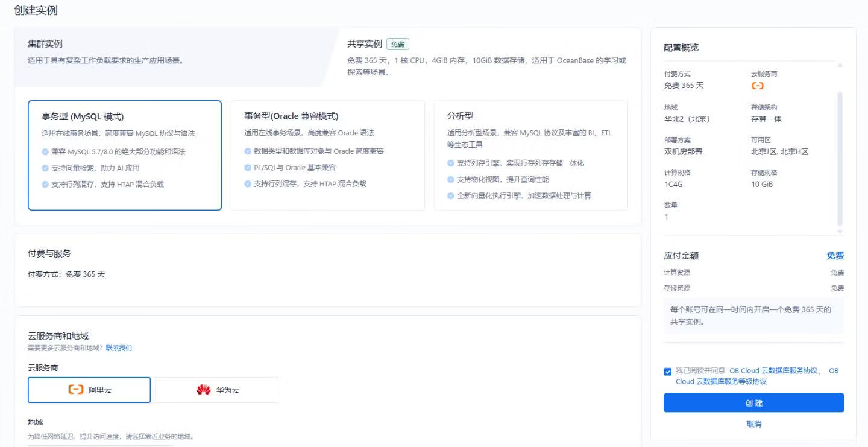Click the up arrow of 配置概览 scrollbar
The image size is (868, 447).
(x=840, y=65)
